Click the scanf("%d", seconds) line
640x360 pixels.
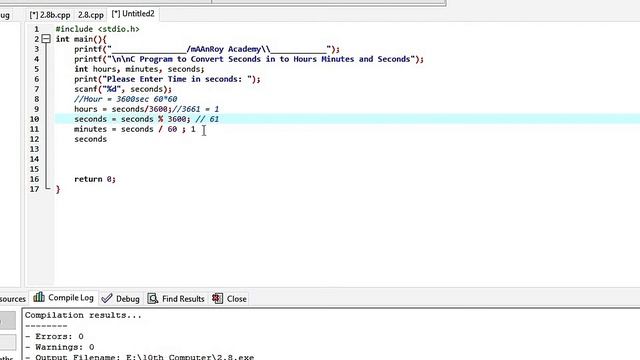tap(123, 89)
